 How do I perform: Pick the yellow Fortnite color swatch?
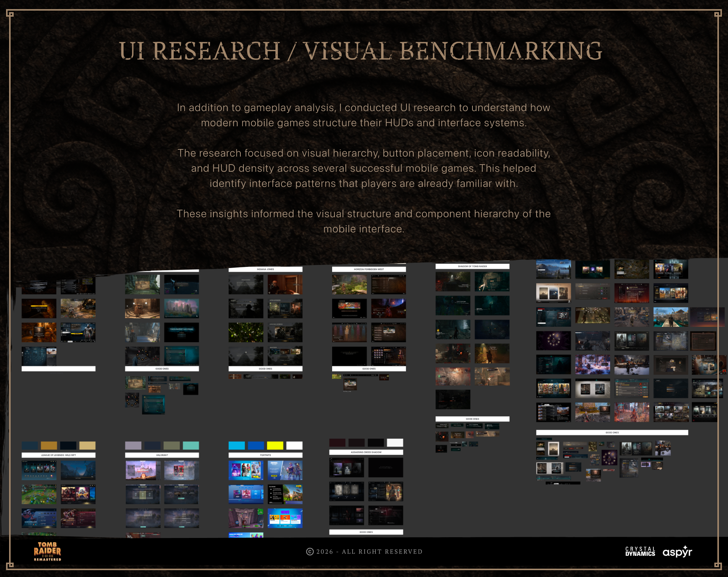tap(275, 445)
